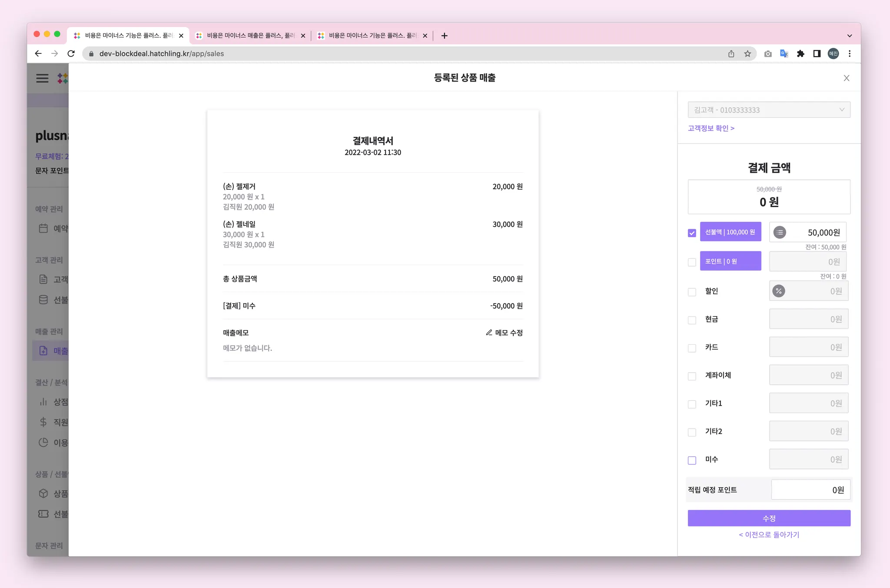Viewport: 890px width, 588px height.
Task: Open the Chrome three-dot menu
Action: coord(850,53)
